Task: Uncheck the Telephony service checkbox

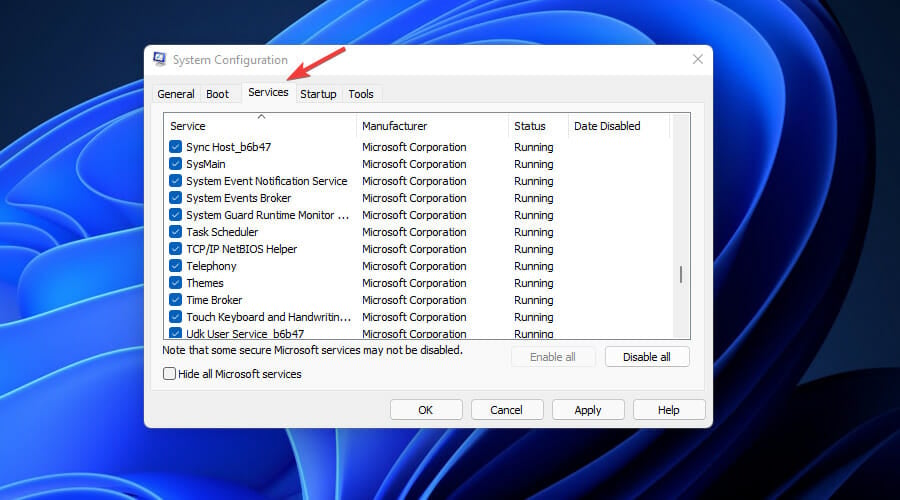Action: click(176, 266)
